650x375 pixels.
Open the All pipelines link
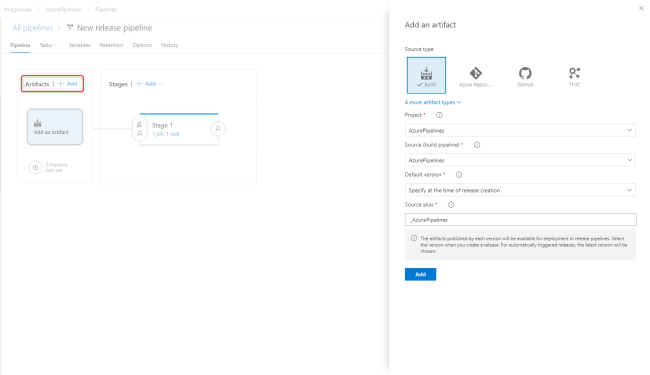pyautogui.click(x=32, y=28)
